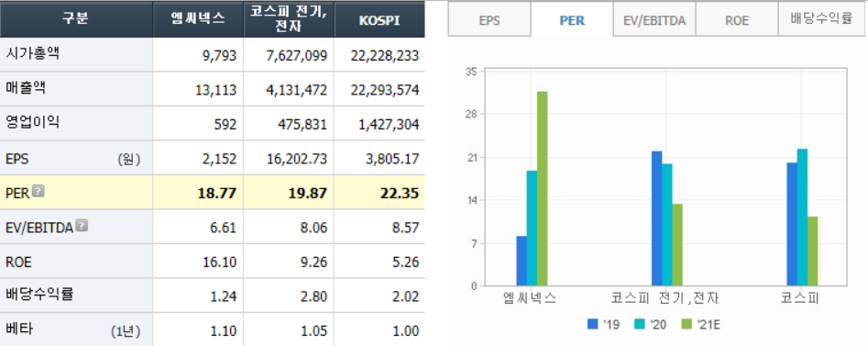Viewport: 868px width, 346px height.
Task: Open the ROE chart tab
Action: point(737,20)
